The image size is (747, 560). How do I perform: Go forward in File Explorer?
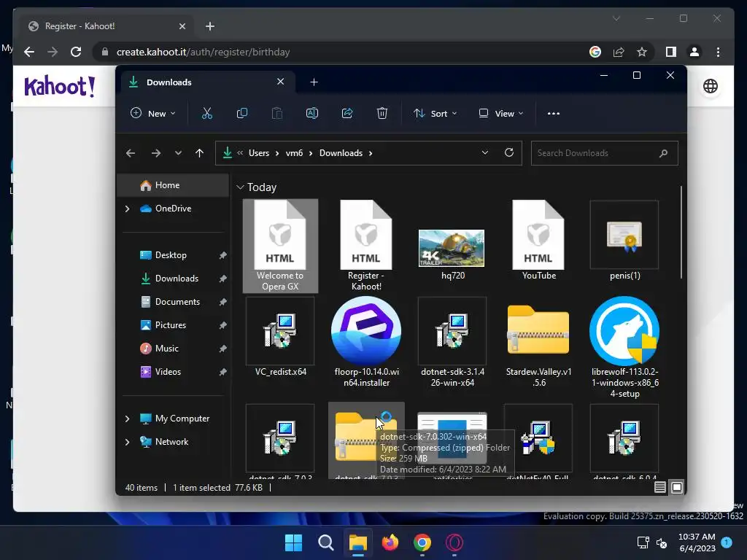(156, 153)
